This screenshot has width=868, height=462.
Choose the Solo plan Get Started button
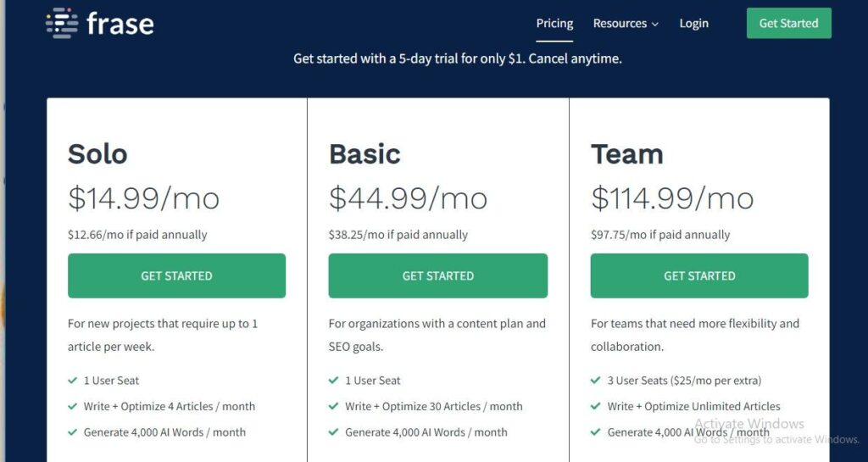point(176,276)
